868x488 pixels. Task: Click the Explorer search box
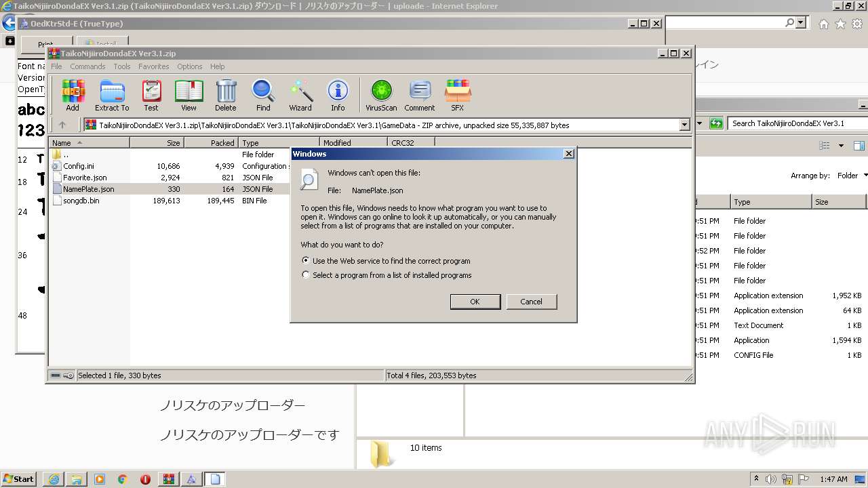click(797, 123)
